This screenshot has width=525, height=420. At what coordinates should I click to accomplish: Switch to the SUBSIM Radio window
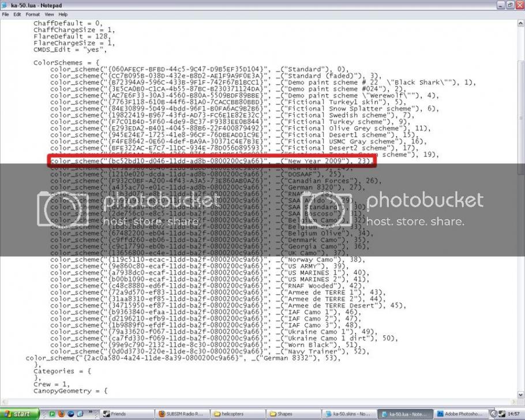pyautogui.click(x=183, y=414)
